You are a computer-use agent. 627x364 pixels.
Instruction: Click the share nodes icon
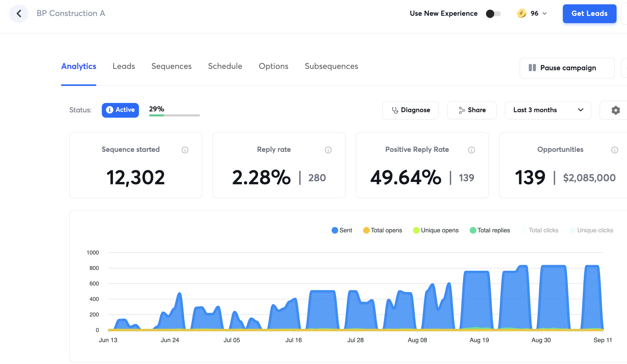pos(462,110)
